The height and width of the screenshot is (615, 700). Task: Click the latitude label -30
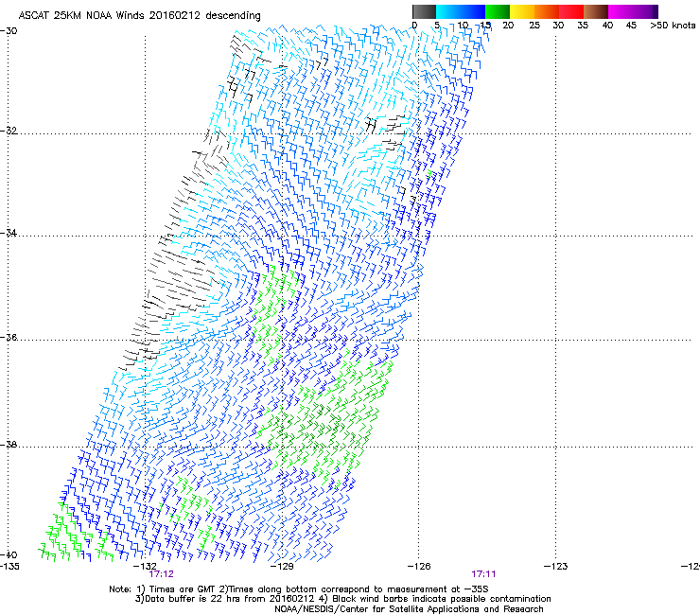(9, 31)
